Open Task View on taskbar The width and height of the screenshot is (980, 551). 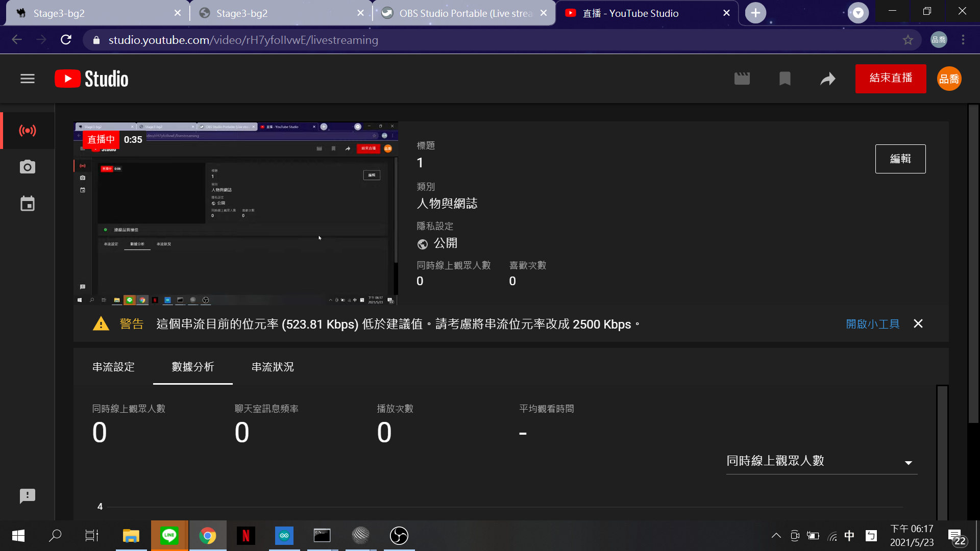pyautogui.click(x=92, y=536)
